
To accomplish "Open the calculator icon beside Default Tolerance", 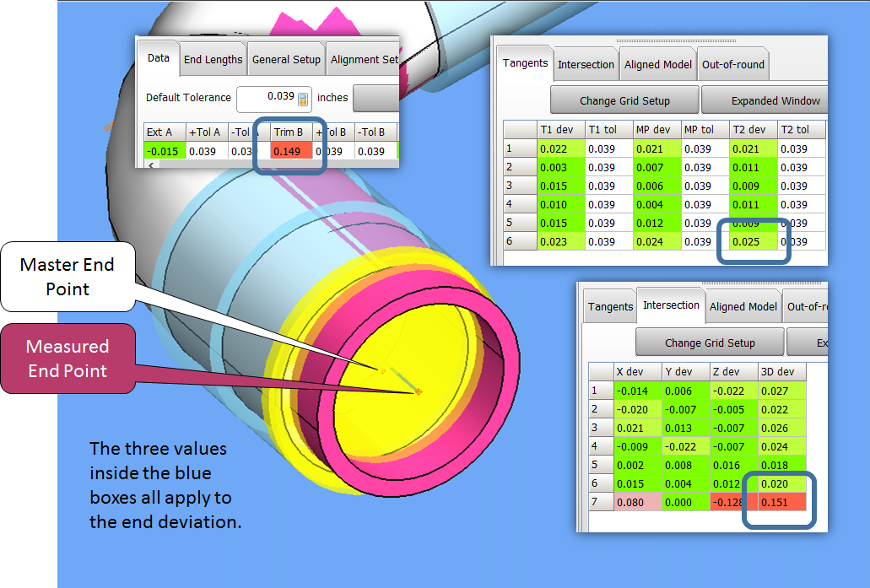I will click(304, 99).
